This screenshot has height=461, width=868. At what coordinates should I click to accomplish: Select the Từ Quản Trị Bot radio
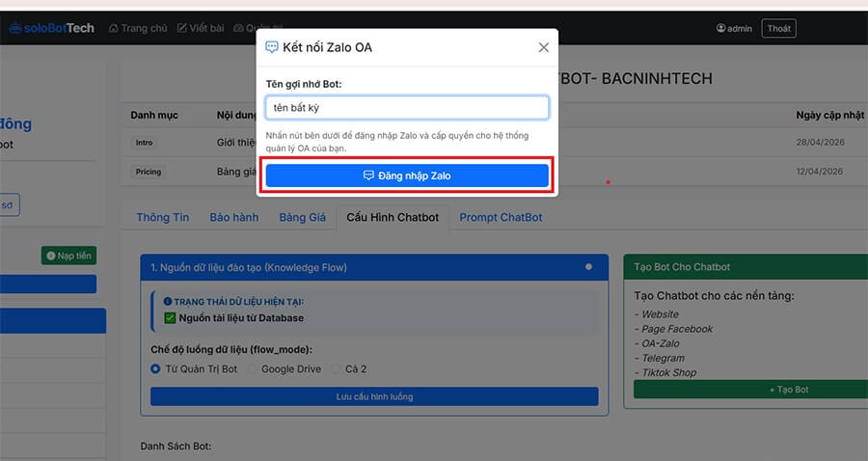pos(155,368)
